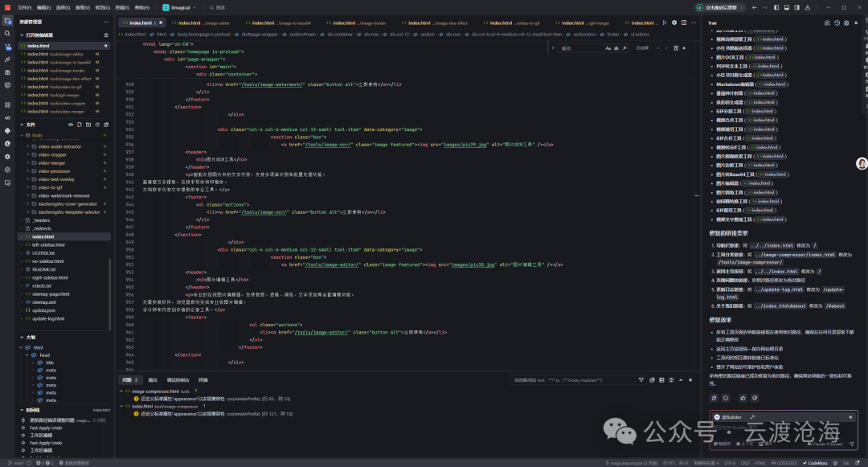This screenshot has height=467, width=868.
Task: Click the UTF-8 encoding status bar item
Action: (730, 463)
